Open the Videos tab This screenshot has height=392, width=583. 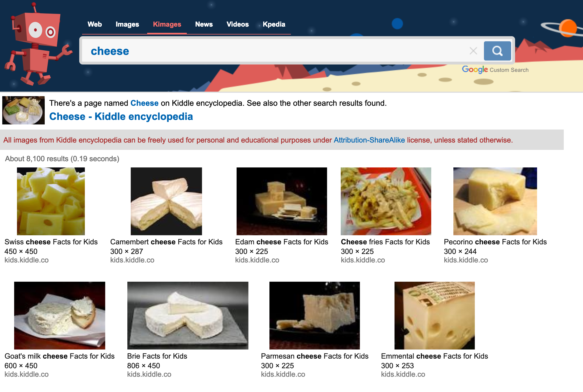tap(237, 24)
